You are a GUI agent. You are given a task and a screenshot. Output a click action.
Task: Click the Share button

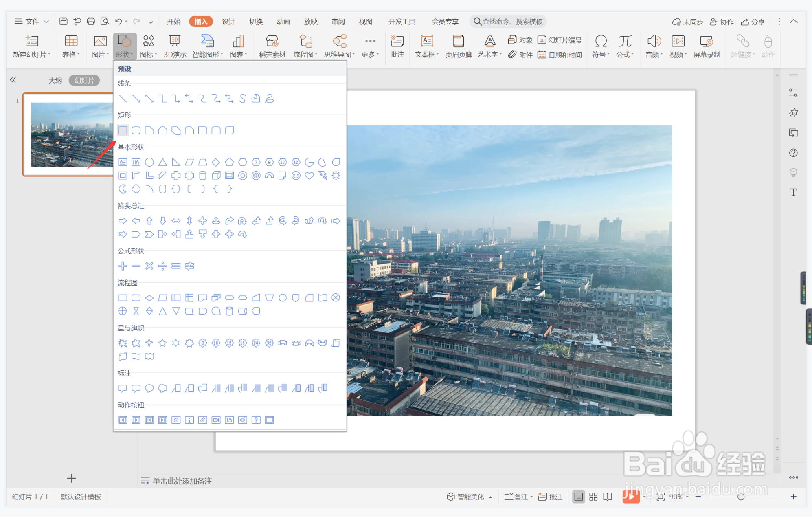click(753, 22)
